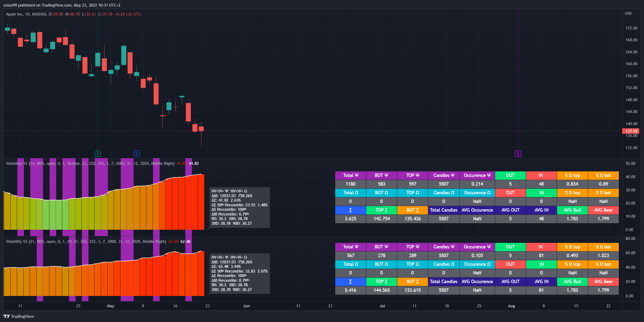The width and height of the screenshot is (644, 322).
Task: Click the 144.565 TOP Σ cell
Action: [381, 290]
